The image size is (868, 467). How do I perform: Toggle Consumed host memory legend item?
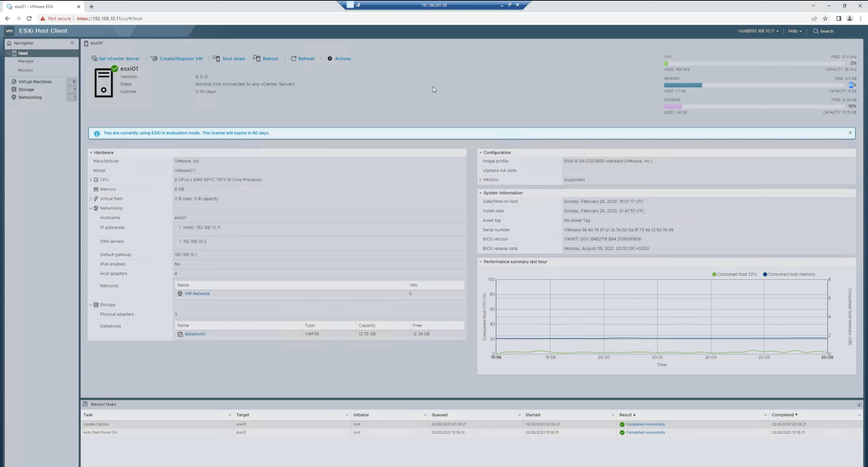[791, 275]
